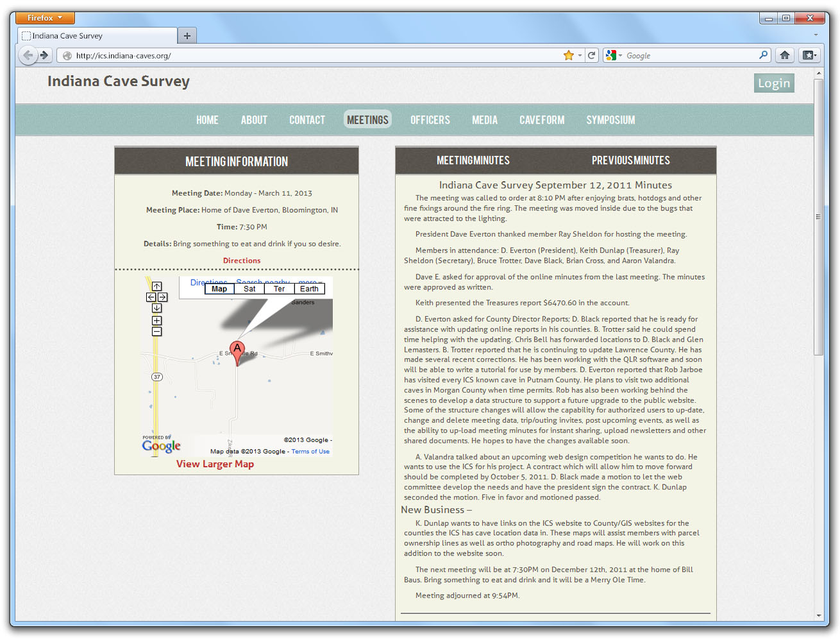Screen dimensions: 840x639
Task: Open the Google search engine selector icon
Action: 611,55
